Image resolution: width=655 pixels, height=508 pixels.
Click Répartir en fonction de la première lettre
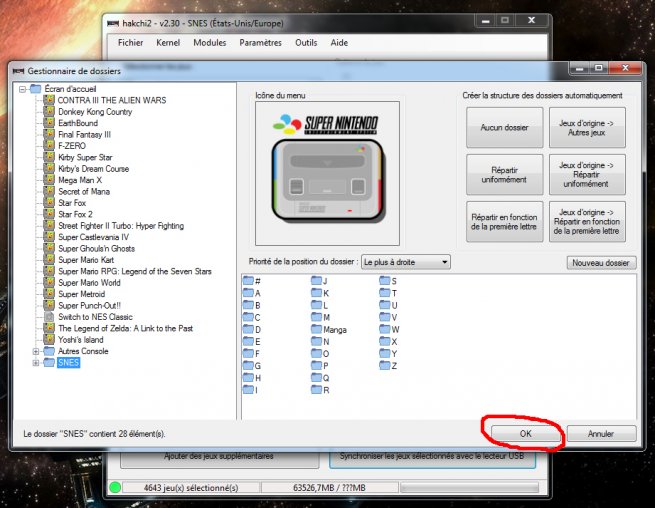[x=505, y=222]
